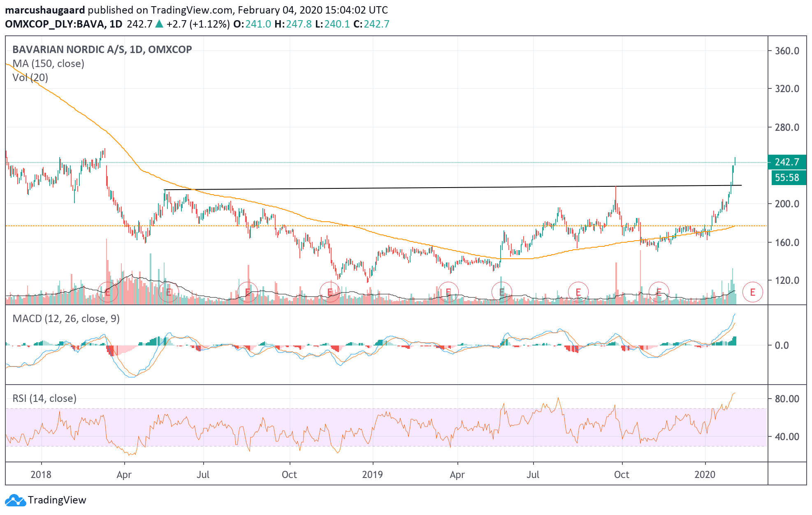
Task: Click the earnings E marker between July and October 2018
Action: pos(248,292)
